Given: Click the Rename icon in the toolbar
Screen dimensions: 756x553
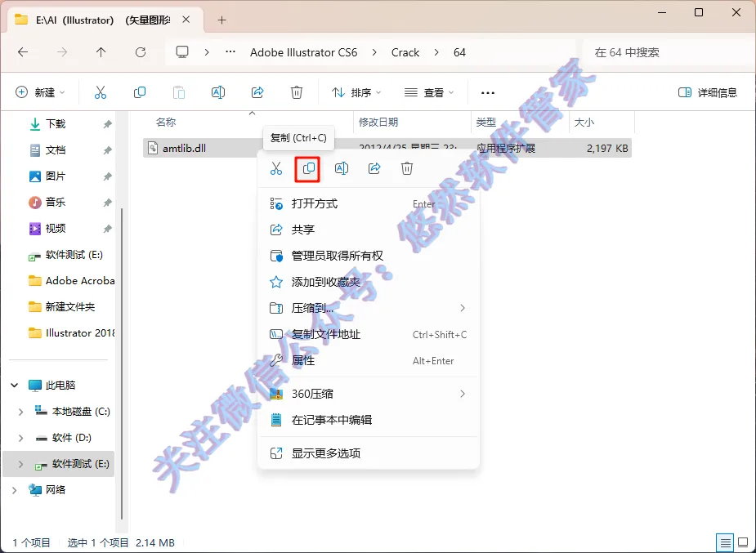Looking at the screenshot, I should point(218,92).
